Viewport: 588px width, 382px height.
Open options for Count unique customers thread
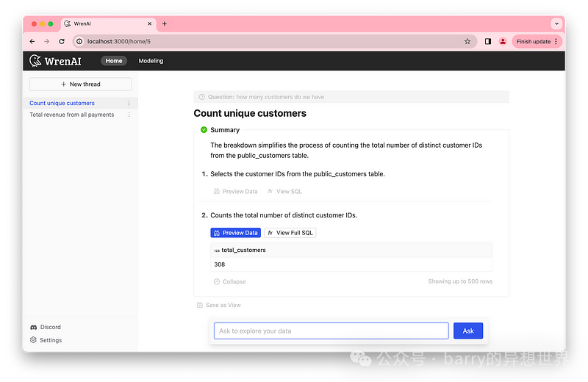pos(129,104)
